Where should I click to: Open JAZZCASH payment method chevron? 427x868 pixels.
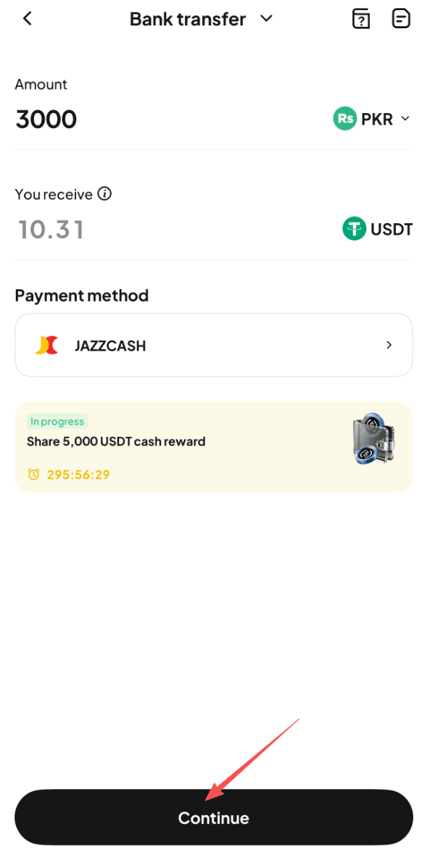point(389,345)
